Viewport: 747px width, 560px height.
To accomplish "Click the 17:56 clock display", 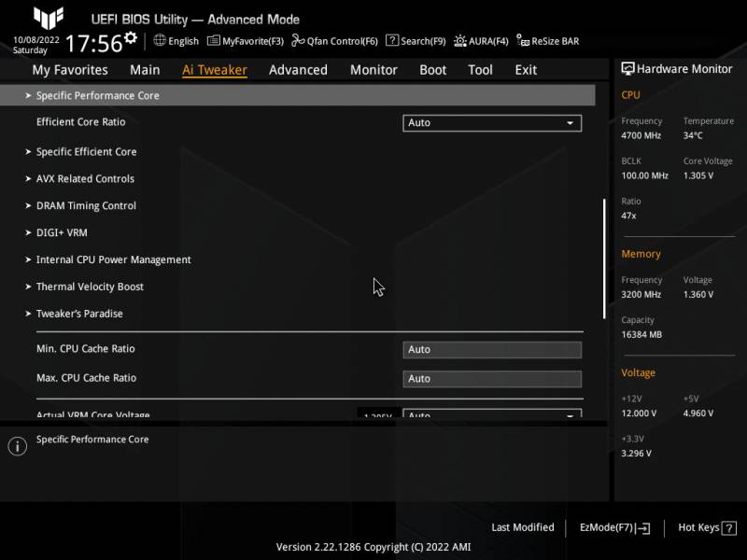I will 94,43.
